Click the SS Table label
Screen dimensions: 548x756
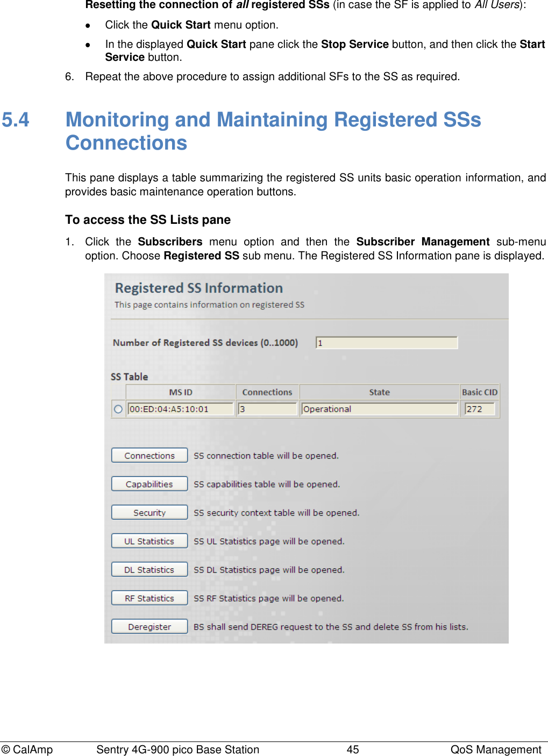(129, 377)
